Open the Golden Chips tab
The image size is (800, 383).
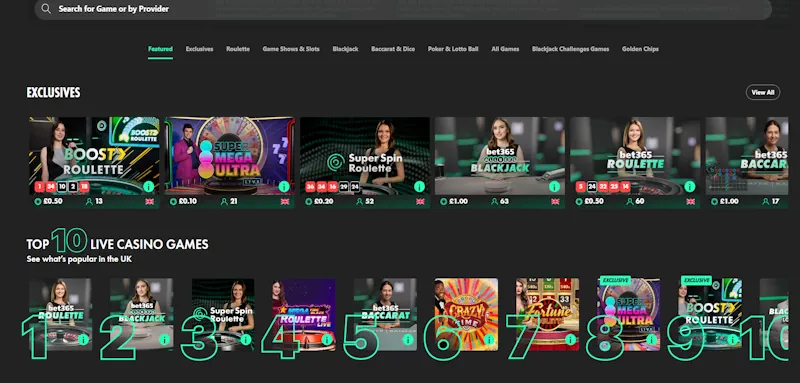[640, 49]
